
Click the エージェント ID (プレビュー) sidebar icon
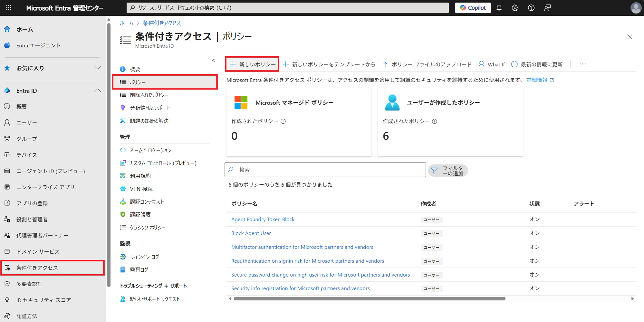(x=7, y=171)
